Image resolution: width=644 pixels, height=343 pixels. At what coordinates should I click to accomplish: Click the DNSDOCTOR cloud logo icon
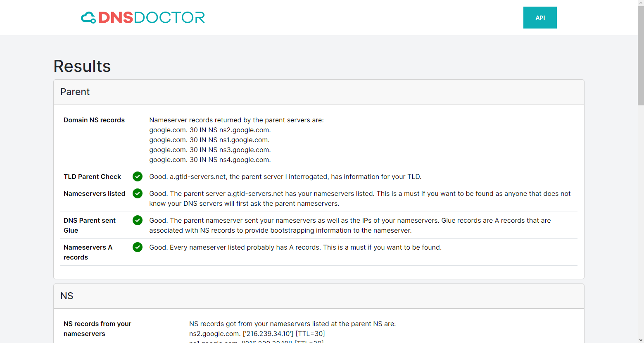tap(88, 17)
